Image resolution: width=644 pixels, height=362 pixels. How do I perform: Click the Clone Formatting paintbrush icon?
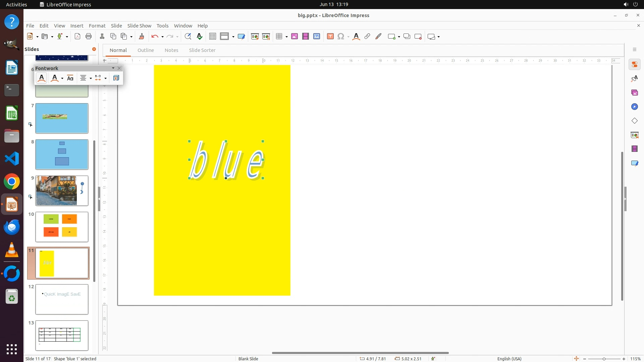[142, 37]
